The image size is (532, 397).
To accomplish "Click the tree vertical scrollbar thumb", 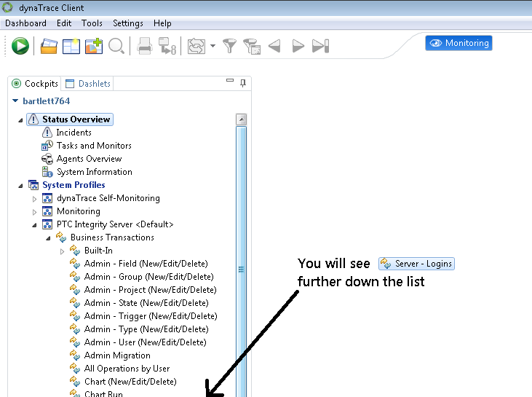I will (x=241, y=262).
